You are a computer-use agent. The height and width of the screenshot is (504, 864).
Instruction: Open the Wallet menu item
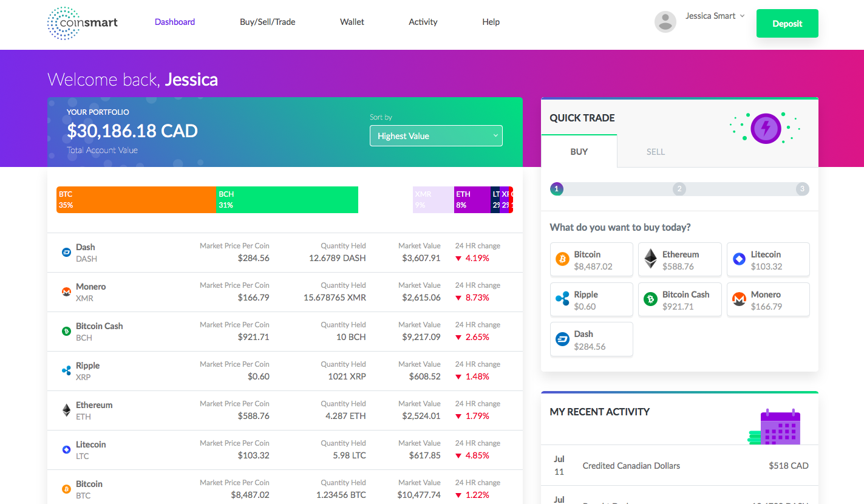click(x=352, y=22)
